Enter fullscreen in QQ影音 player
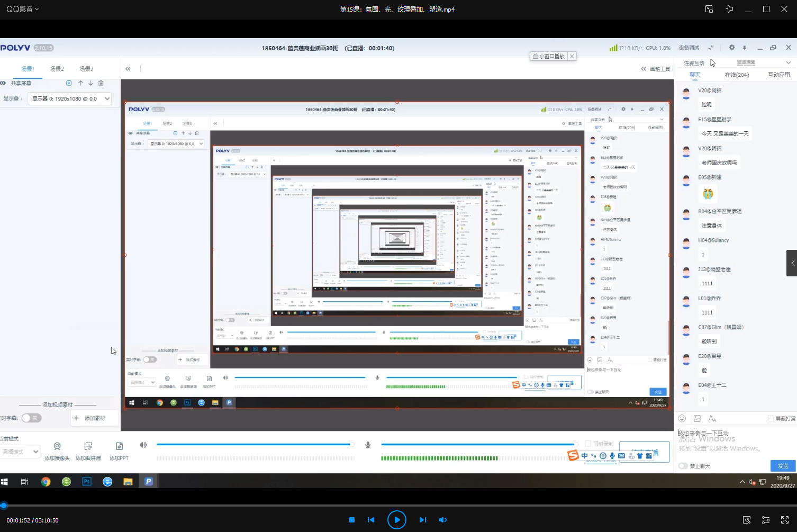This screenshot has height=532, width=797. click(785, 520)
